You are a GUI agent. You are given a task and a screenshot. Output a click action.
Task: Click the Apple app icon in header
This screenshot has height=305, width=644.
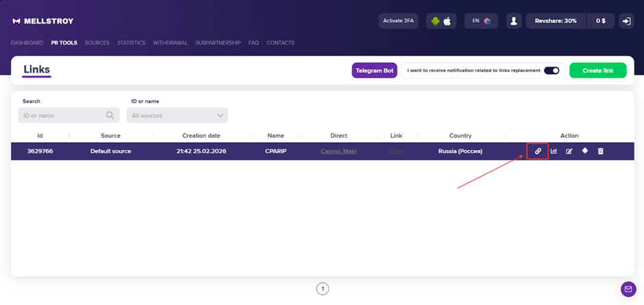(x=447, y=21)
